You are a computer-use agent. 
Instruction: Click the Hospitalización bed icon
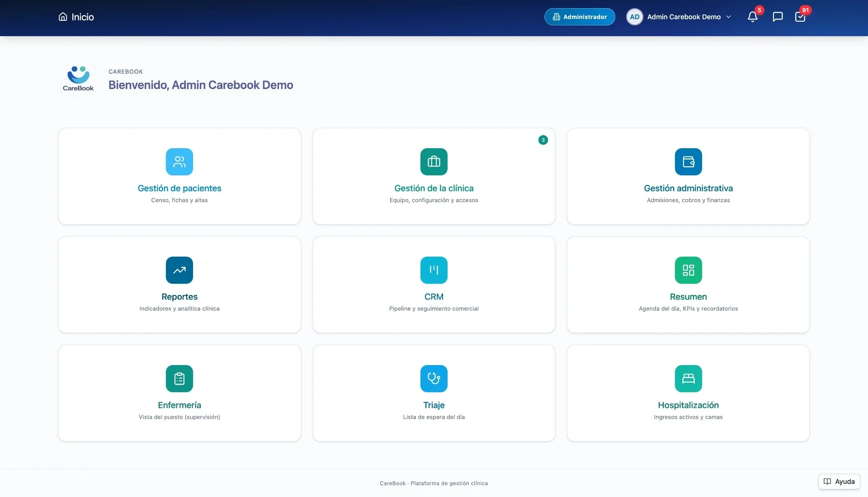click(689, 379)
